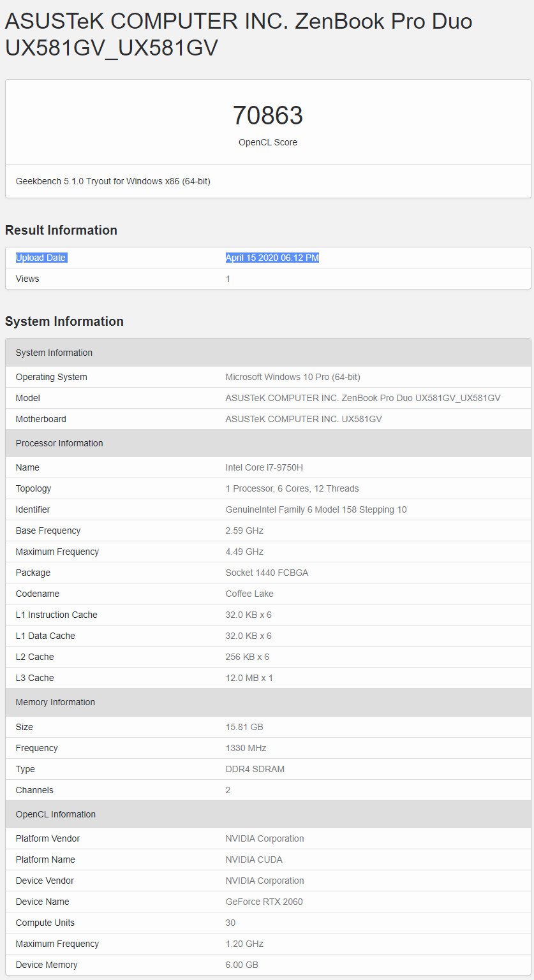534x980 pixels.
Task: Click the processor 'Name' label
Action: [x=27, y=467]
